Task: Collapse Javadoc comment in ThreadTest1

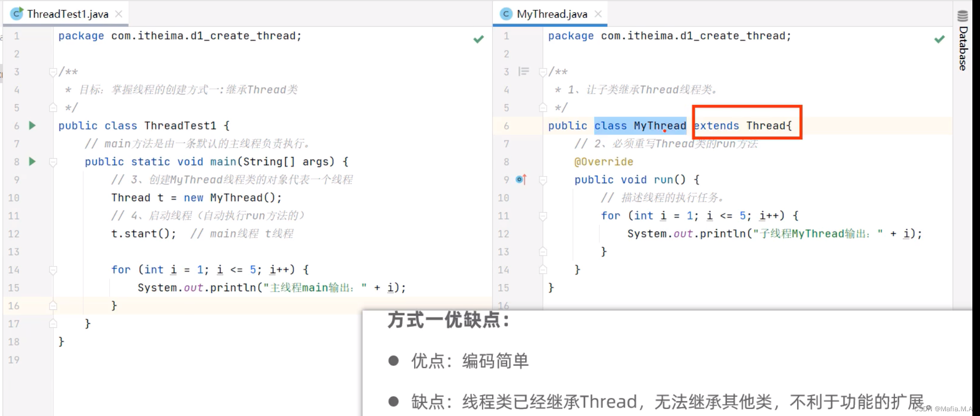Action: point(53,72)
